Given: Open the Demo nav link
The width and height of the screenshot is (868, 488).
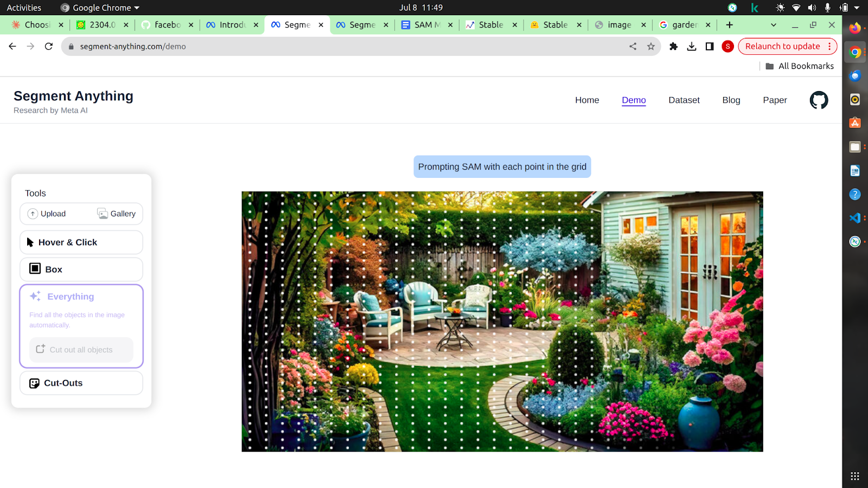Looking at the screenshot, I should (634, 100).
